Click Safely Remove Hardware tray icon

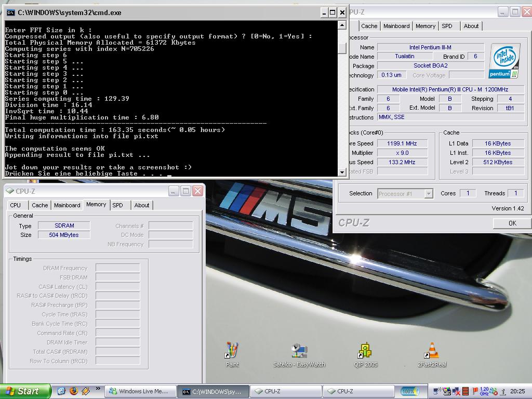point(503,392)
